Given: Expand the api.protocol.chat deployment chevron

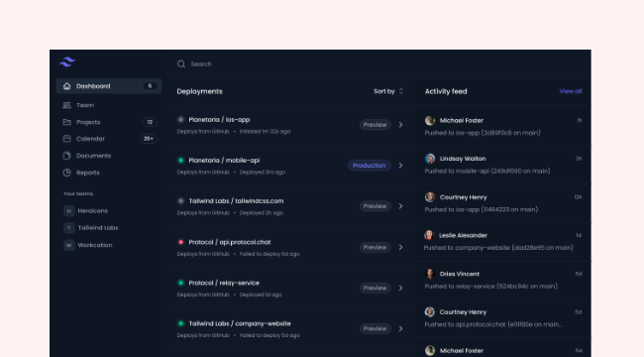Looking at the screenshot, I should [401, 247].
